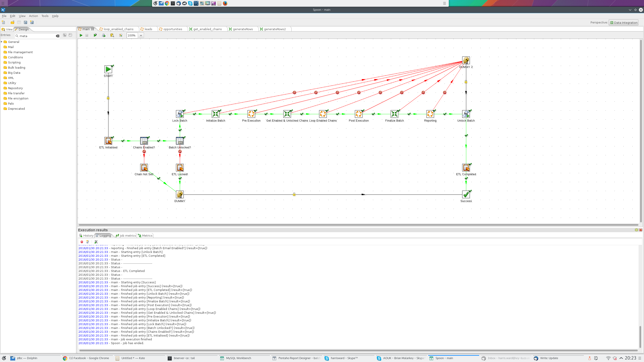The width and height of the screenshot is (644, 362).
Task: Click the new file toolbar icon
Action: (4, 23)
